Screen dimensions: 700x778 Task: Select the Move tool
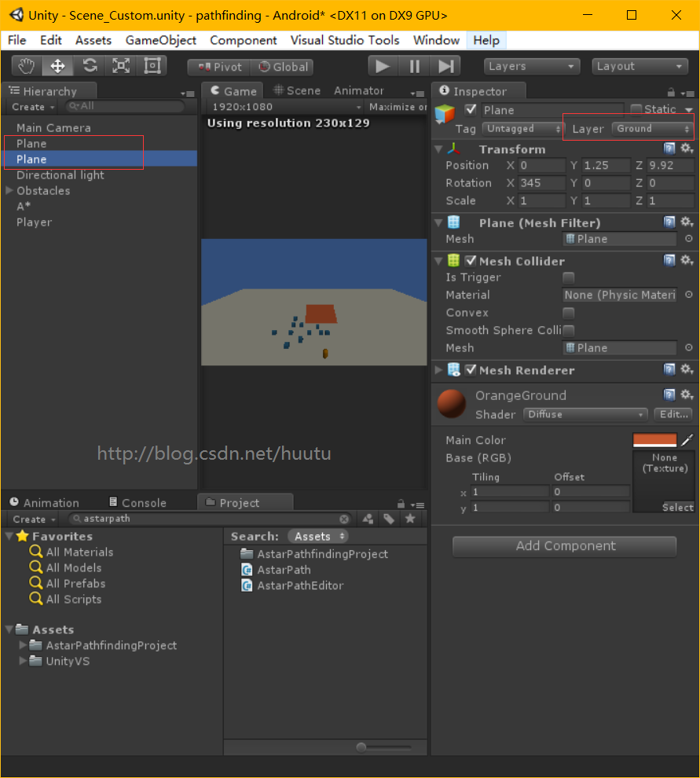[57, 66]
